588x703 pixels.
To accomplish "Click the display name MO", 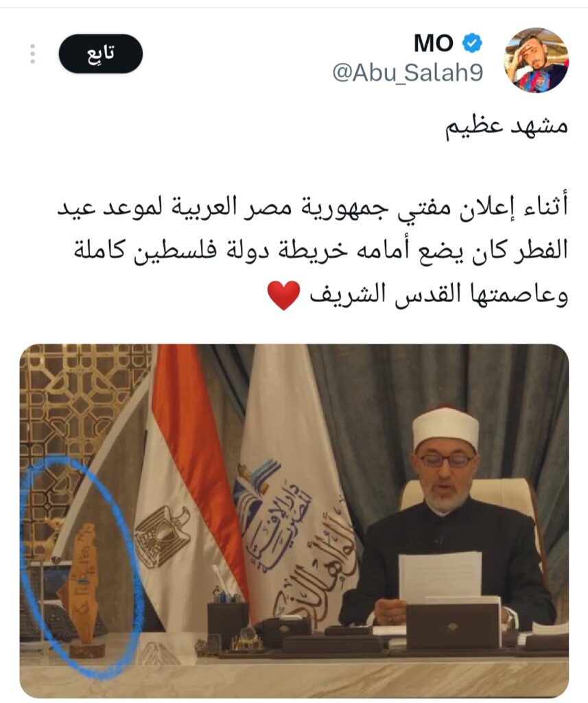I will [x=434, y=43].
